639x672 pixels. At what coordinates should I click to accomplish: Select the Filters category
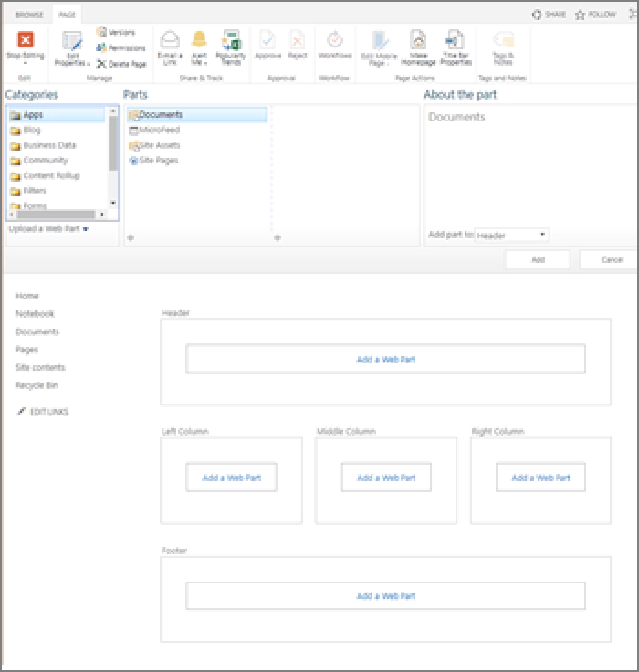[28, 191]
